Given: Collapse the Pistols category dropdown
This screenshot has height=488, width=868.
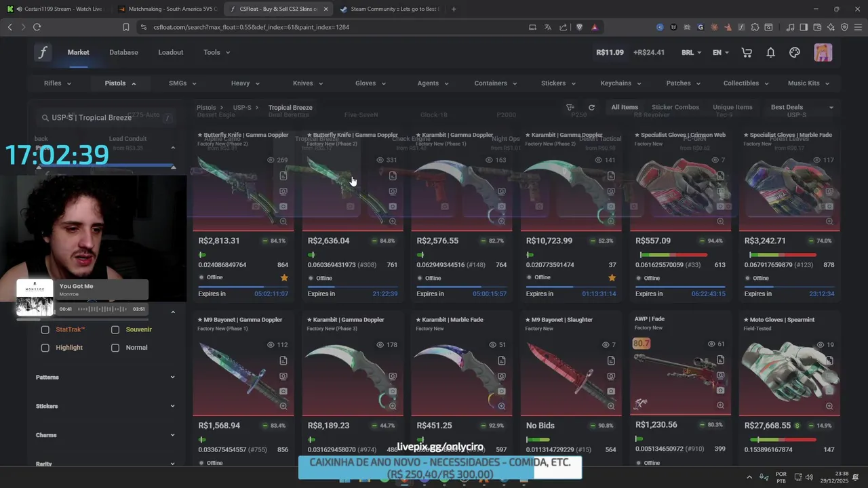Looking at the screenshot, I should (120, 83).
